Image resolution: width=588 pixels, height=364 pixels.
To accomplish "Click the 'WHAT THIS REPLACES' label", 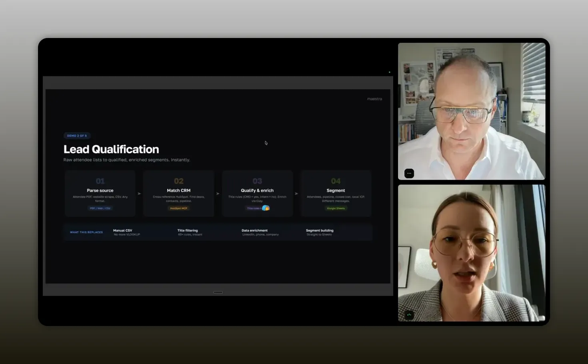I will tap(86, 232).
